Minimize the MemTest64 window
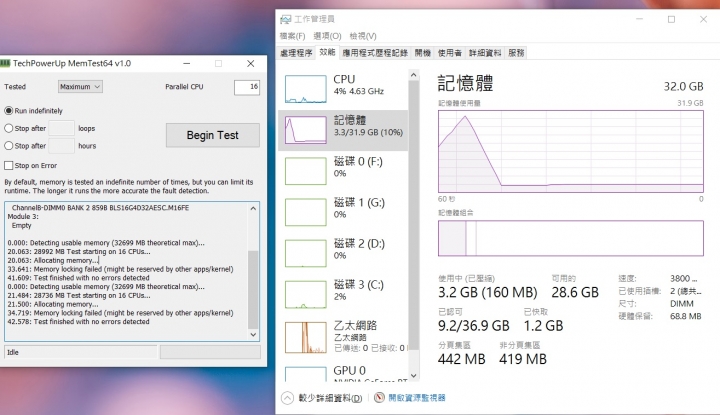Screen dimensions: 720x415 186,63
